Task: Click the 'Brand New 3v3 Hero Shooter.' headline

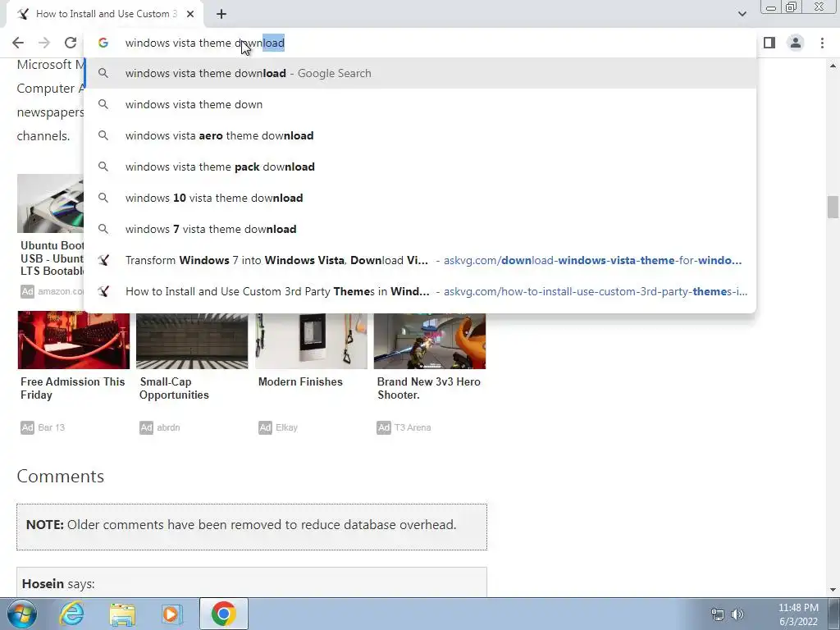Action: (428, 388)
